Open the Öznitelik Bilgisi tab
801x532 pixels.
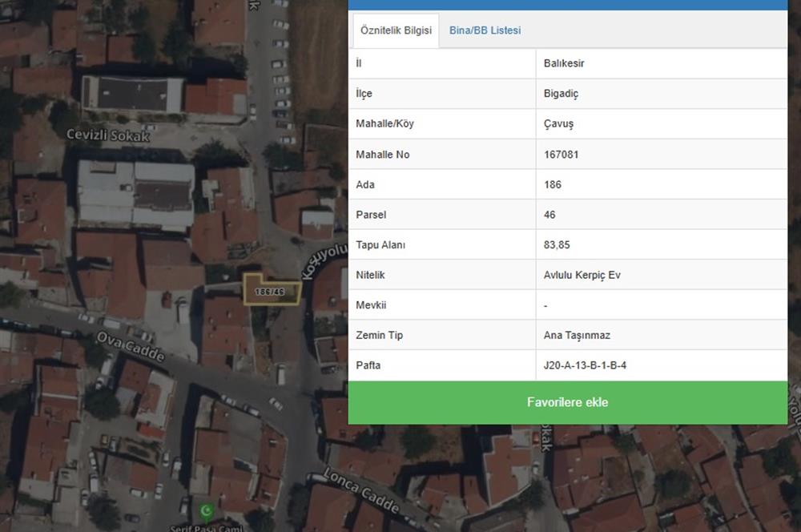[x=396, y=30]
